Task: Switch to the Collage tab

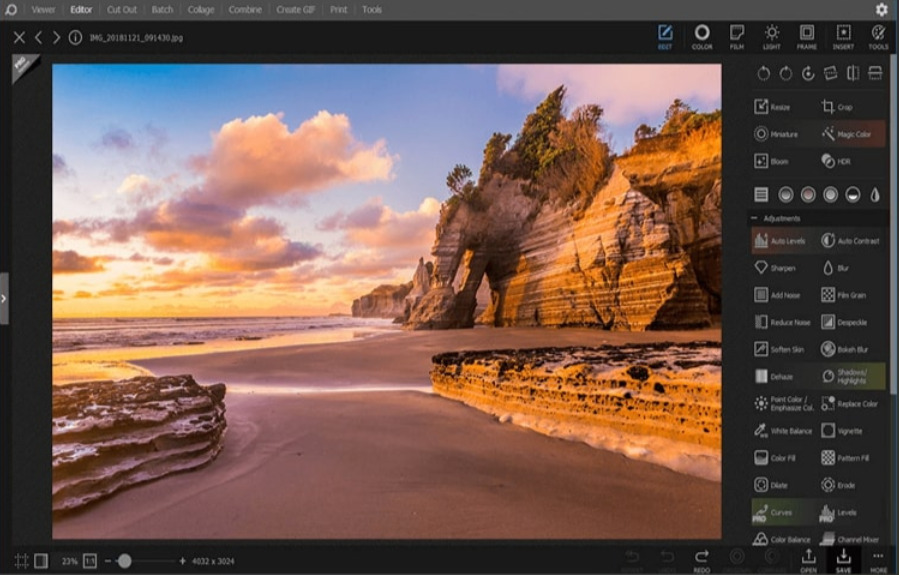Action: pyautogui.click(x=200, y=9)
